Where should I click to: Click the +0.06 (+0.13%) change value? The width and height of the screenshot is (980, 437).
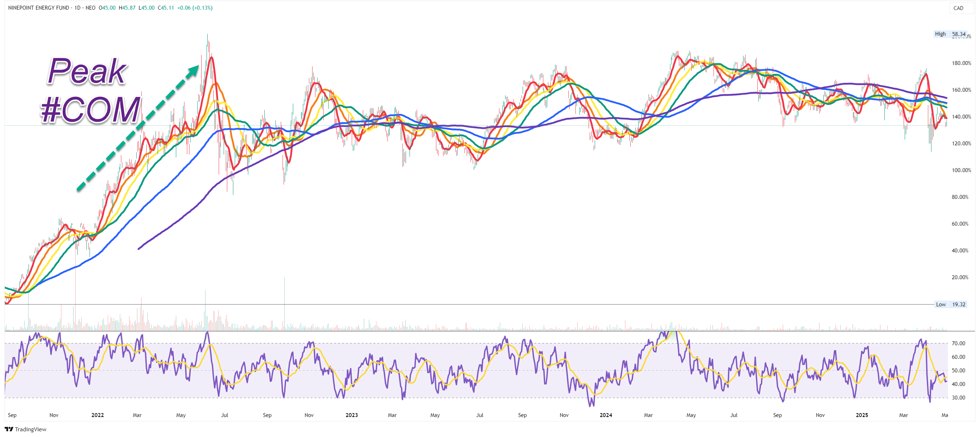point(195,8)
